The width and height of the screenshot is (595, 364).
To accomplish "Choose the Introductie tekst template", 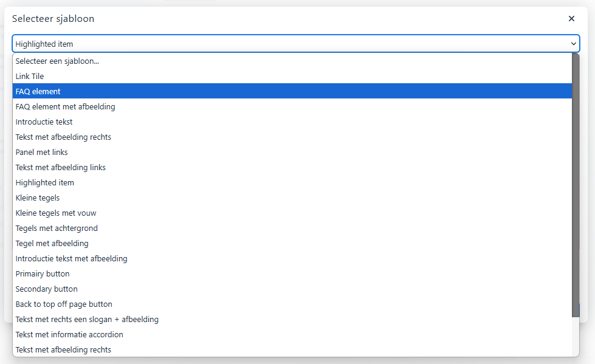I will tap(44, 122).
